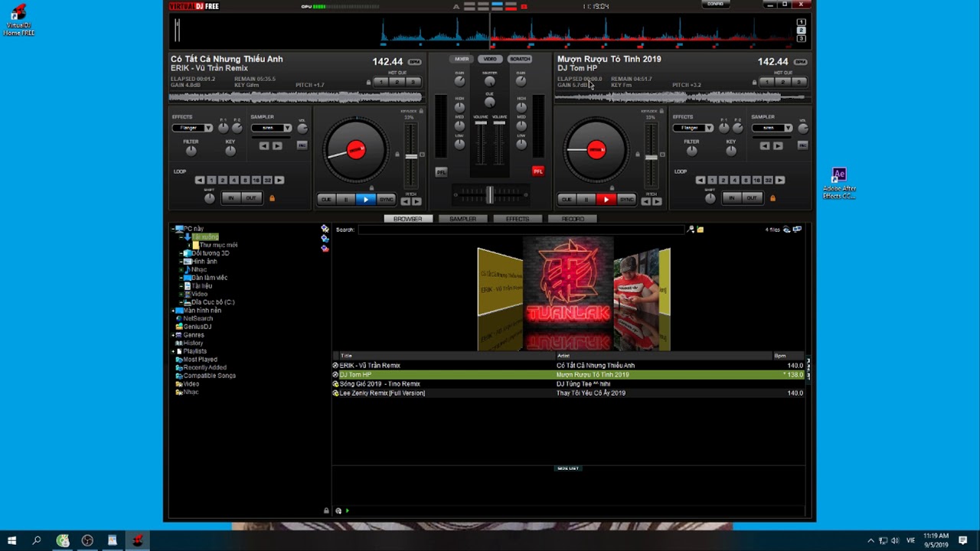Viewport: 980px width, 551px height.
Task: Expand the Màn hình nền node
Action: click(x=173, y=310)
